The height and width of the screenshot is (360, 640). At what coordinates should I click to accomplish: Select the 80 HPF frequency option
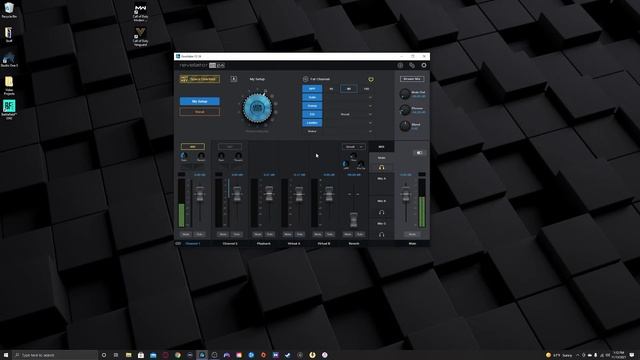pyautogui.click(x=349, y=89)
